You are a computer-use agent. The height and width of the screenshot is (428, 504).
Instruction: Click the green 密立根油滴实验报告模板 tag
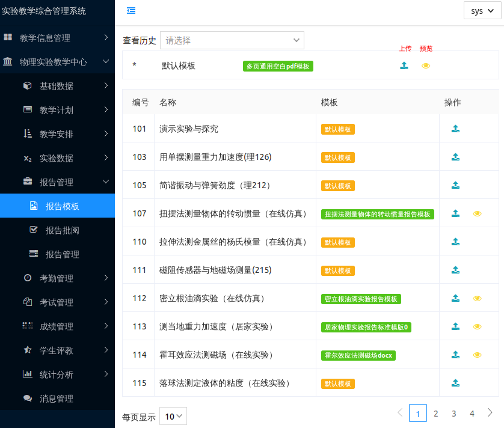[x=361, y=299]
